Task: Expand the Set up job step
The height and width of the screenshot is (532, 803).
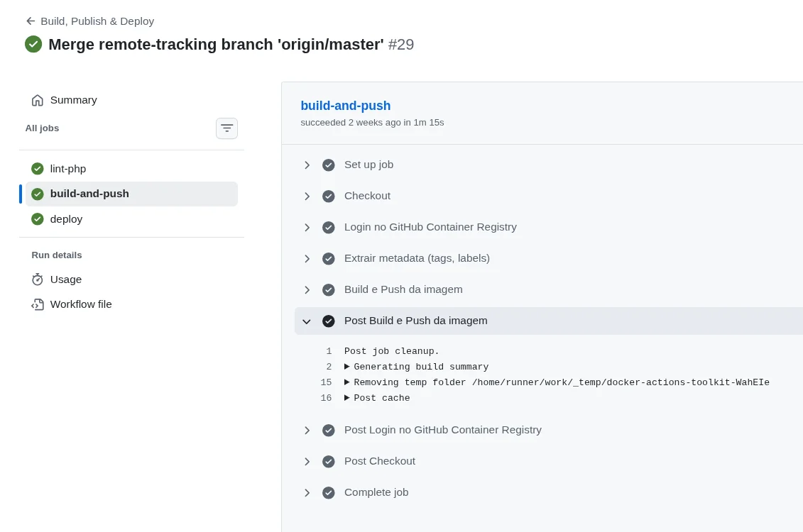Action: pyautogui.click(x=307, y=165)
